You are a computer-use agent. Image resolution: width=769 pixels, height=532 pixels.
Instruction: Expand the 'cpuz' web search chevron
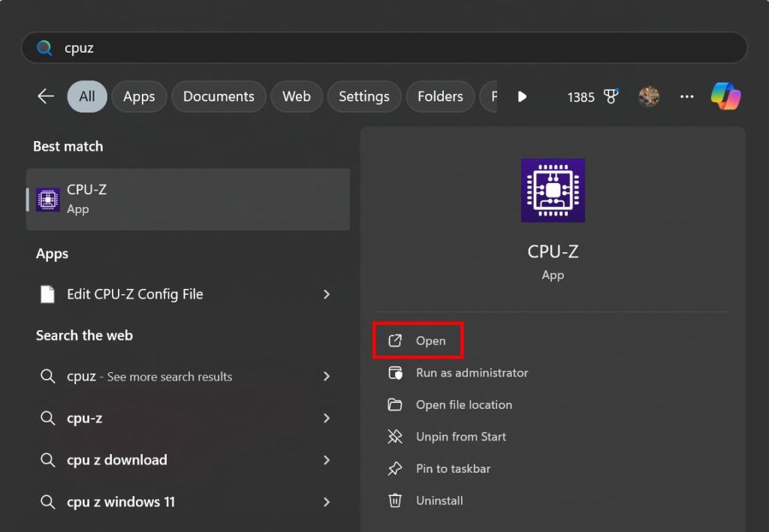327,376
